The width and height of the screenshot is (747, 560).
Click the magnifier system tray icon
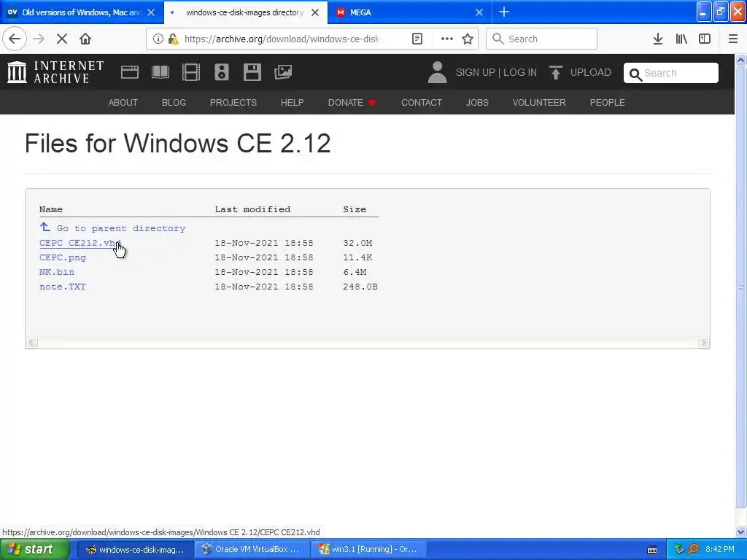pos(693,550)
